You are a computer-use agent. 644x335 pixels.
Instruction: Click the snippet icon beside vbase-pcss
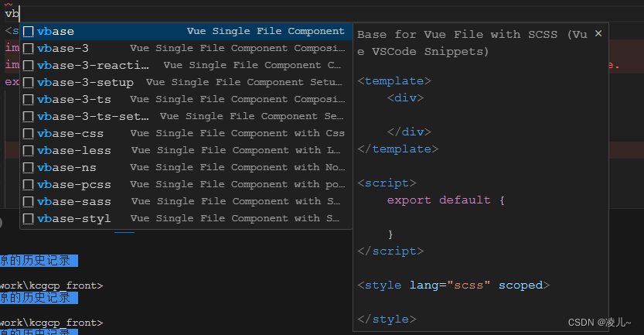click(x=28, y=185)
